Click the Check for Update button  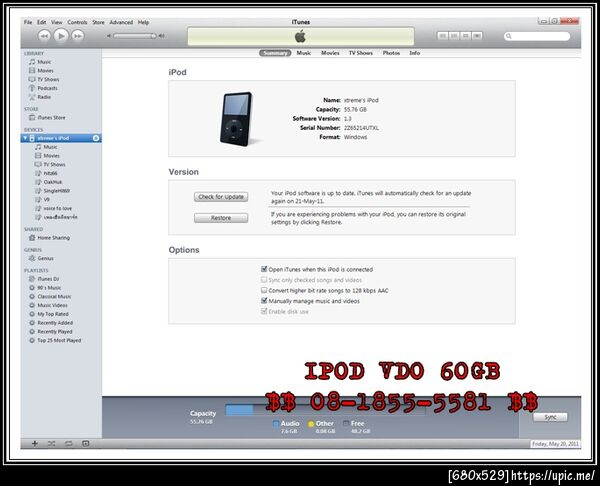[221, 197]
